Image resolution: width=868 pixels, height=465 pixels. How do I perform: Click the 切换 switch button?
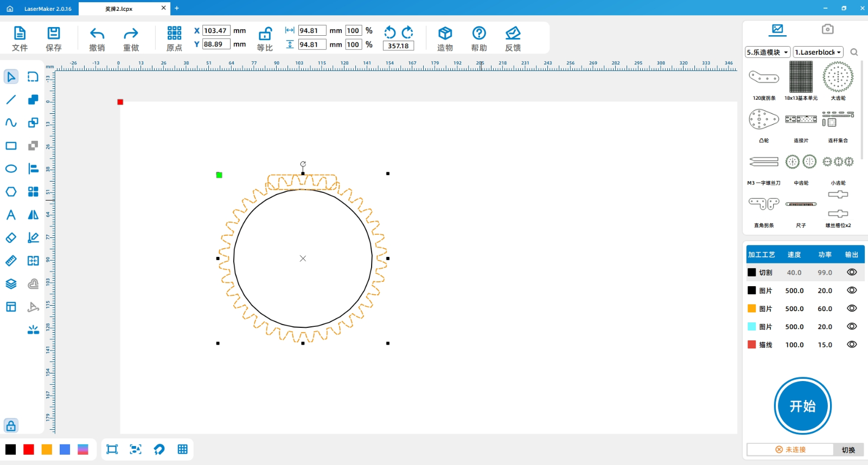coord(848,450)
